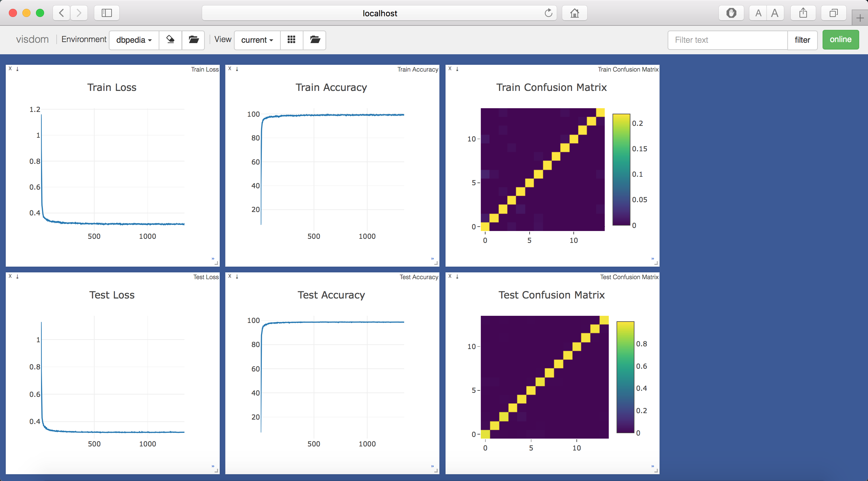Viewport: 868px width, 481px height.
Task: Click the folder icon next to dbpedia
Action: pos(193,40)
